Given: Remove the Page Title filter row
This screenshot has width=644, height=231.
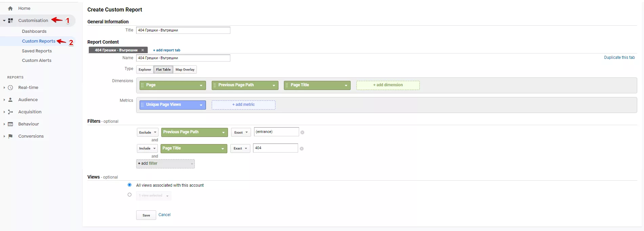Looking at the screenshot, I should point(302,148).
